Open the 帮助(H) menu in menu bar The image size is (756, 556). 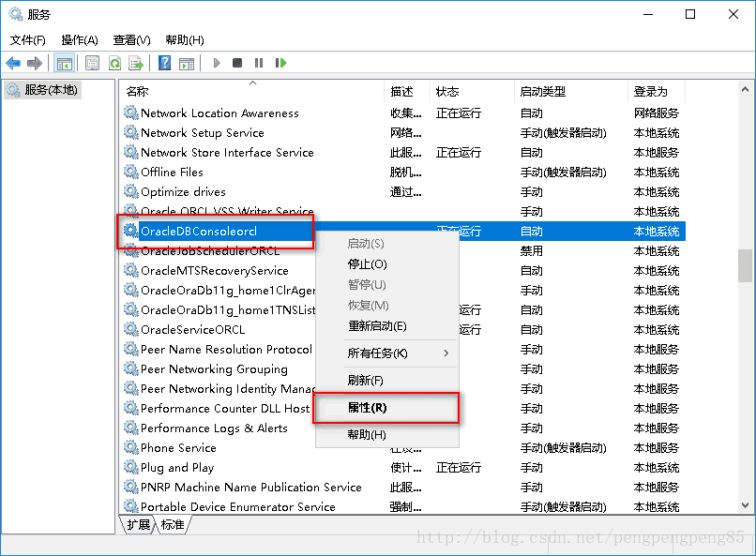point(185,40)
